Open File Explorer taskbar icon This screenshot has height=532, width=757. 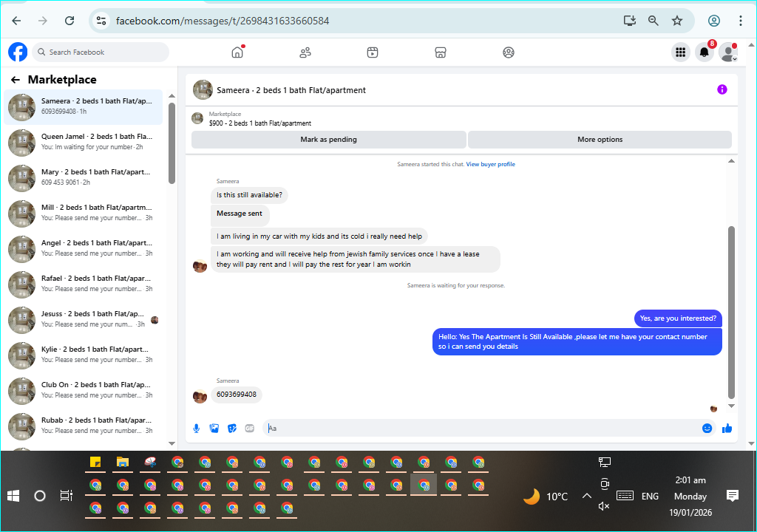point(123,463)
